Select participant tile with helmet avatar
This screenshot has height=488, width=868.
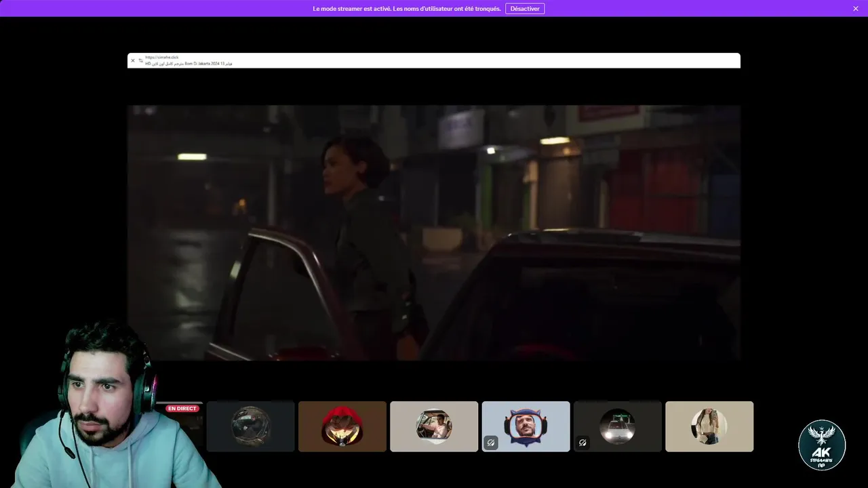click(x=251, y=426)
